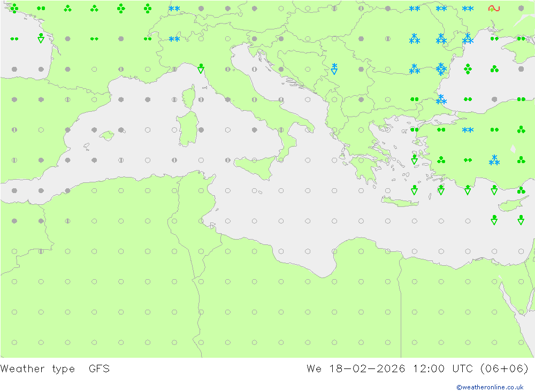The image size is (535, 392).
Task: Click the red wavy freezing rain symbol
Action: pyautogui.click(x=494, y=8)
